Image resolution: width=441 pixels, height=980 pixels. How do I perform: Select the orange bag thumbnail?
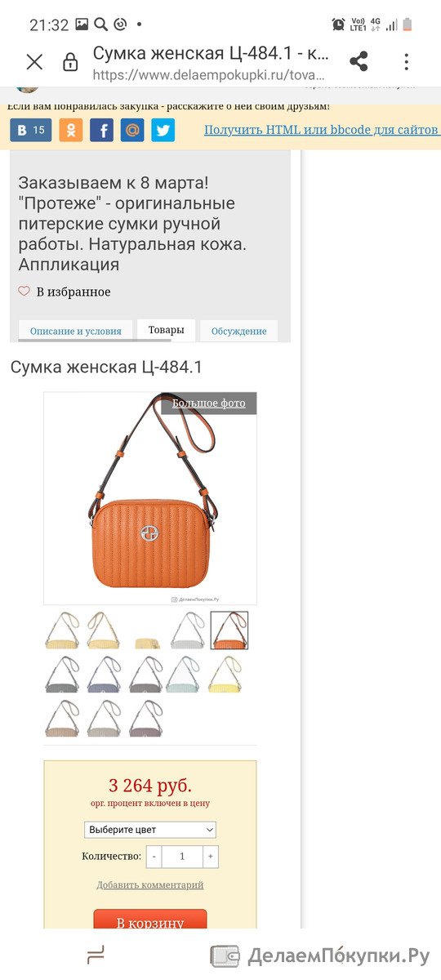pyautogui.click(x=229, y=630)
